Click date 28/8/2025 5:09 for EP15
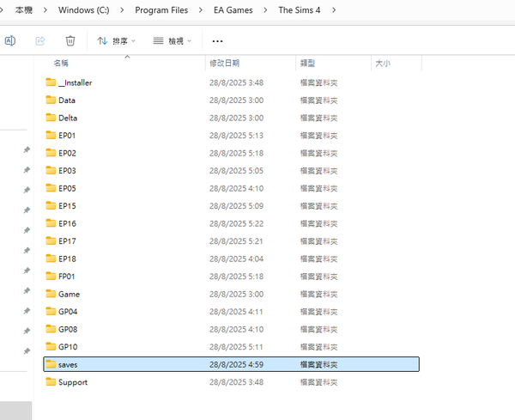The width and height of the screenshot is (515, 420). (x=237, y=206)
